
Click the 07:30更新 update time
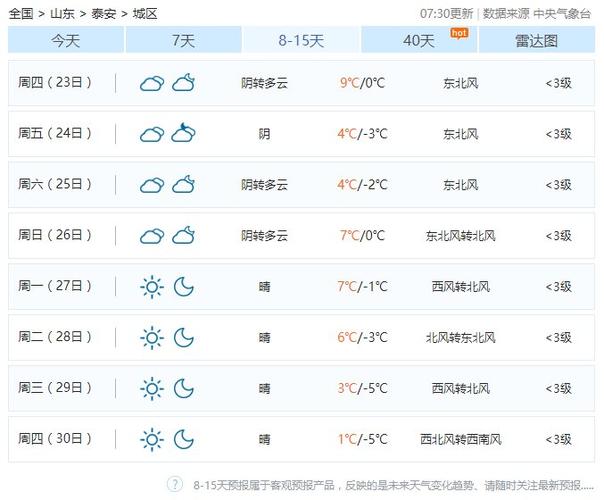(446, 14)
